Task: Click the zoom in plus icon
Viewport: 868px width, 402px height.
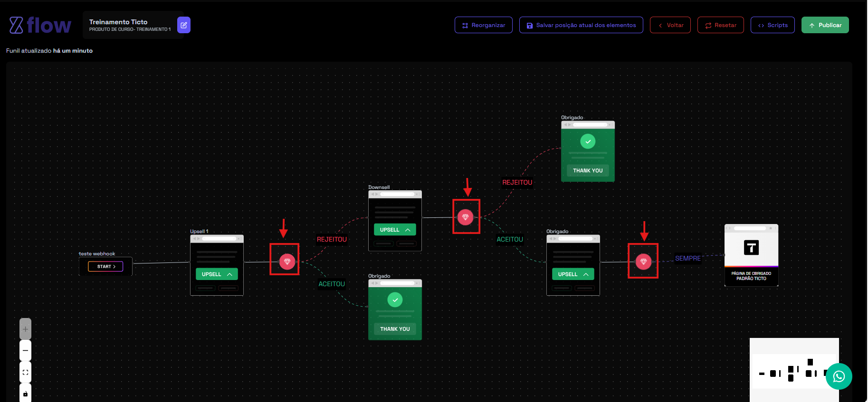Action: tap(26, 329)
